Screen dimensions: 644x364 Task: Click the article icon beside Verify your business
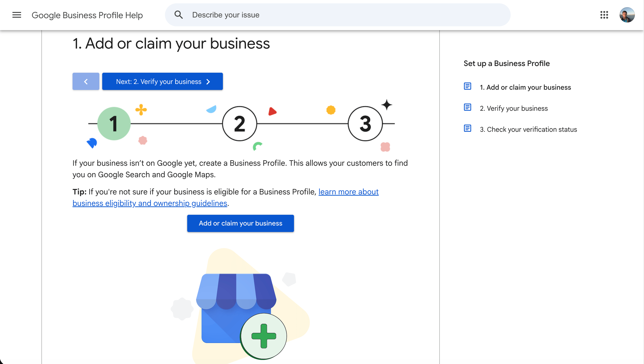(467, 107)
